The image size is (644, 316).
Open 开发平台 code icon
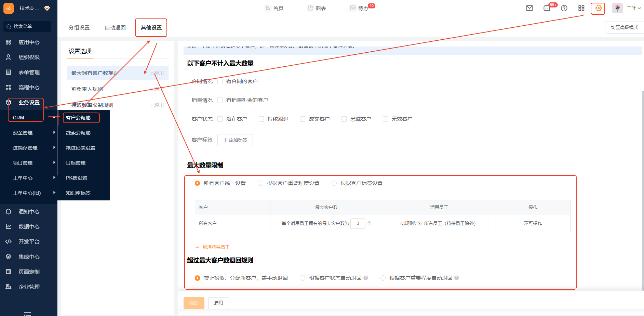click(9, 241)
